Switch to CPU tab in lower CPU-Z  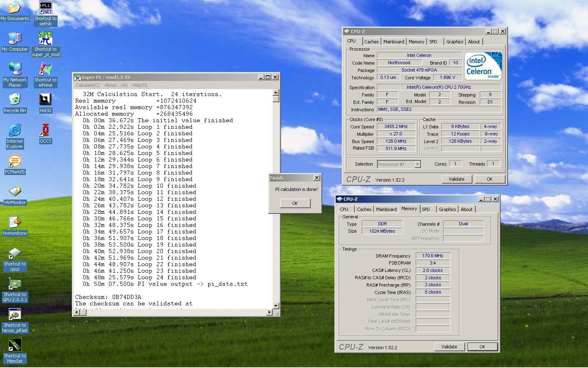coord(344,209)
